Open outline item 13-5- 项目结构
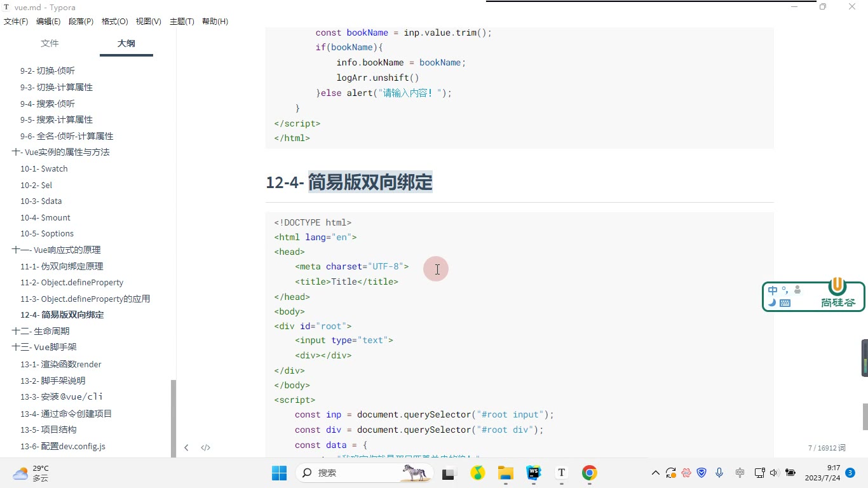868x488 pixels. pos(48,430)
